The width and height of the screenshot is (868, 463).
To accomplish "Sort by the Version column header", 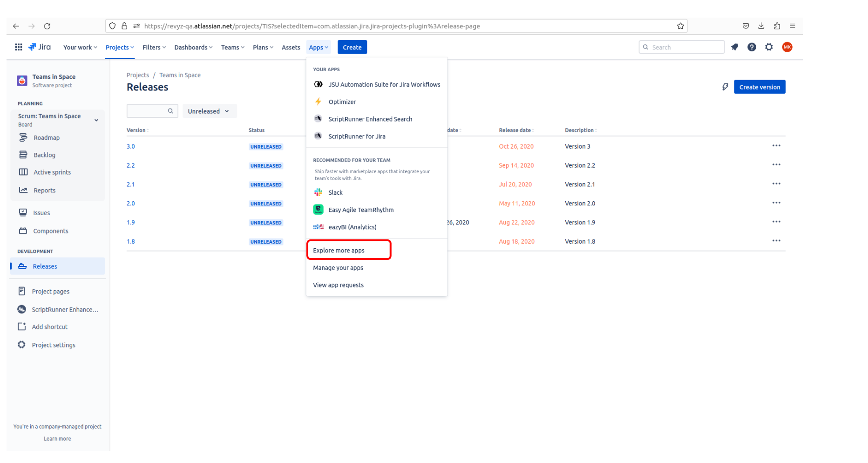I will [x=138, y=130].
